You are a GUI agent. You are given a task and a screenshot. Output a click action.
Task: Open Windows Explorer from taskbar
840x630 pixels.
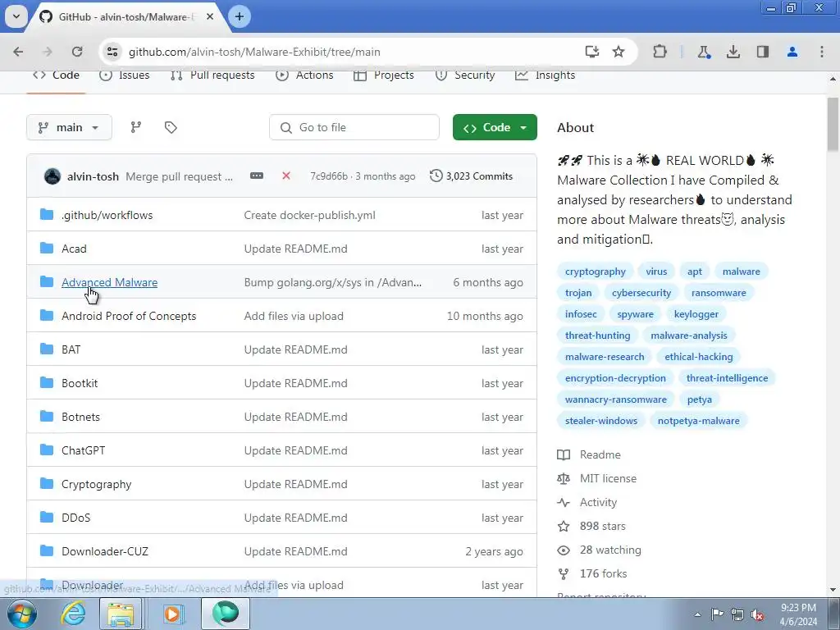click(121, 614)
